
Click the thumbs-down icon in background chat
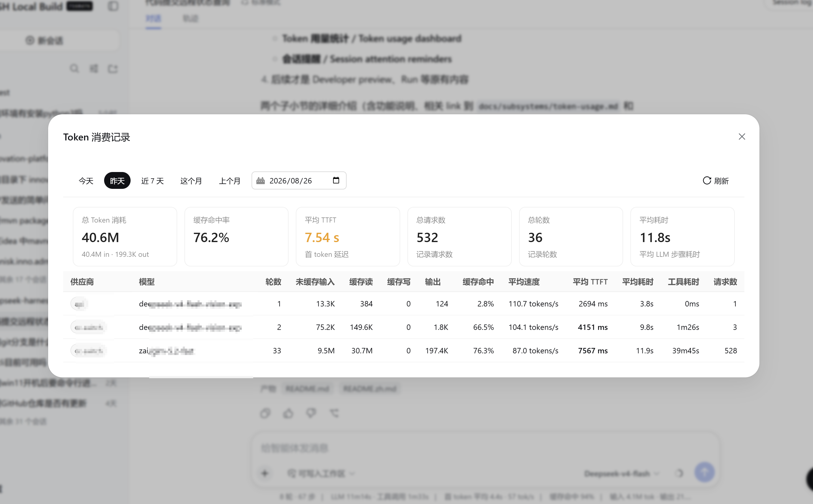311,413
